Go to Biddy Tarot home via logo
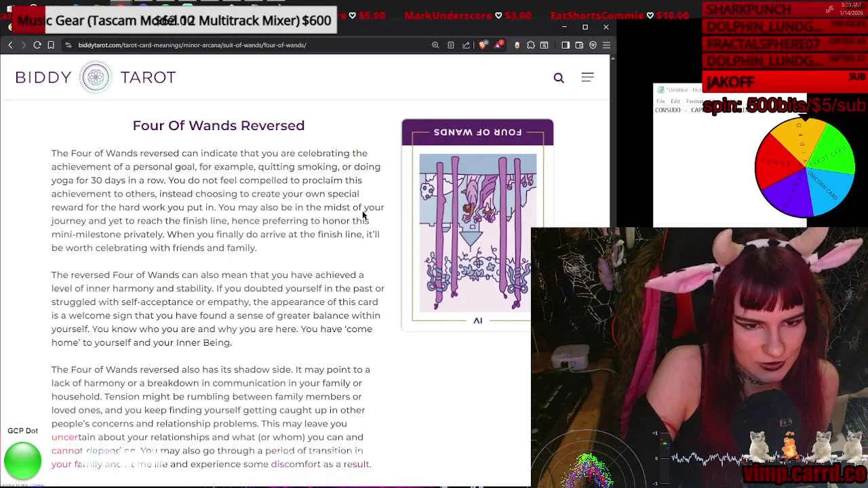 pos(96,77)
